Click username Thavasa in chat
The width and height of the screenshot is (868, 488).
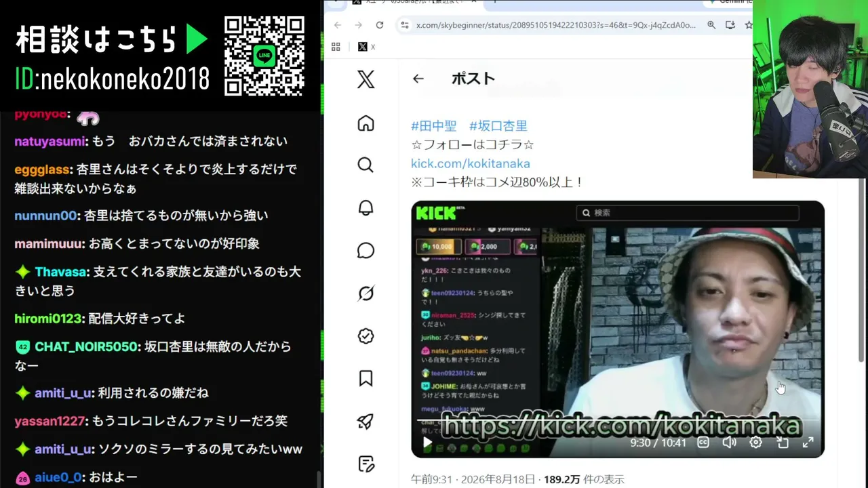[62, 272]
